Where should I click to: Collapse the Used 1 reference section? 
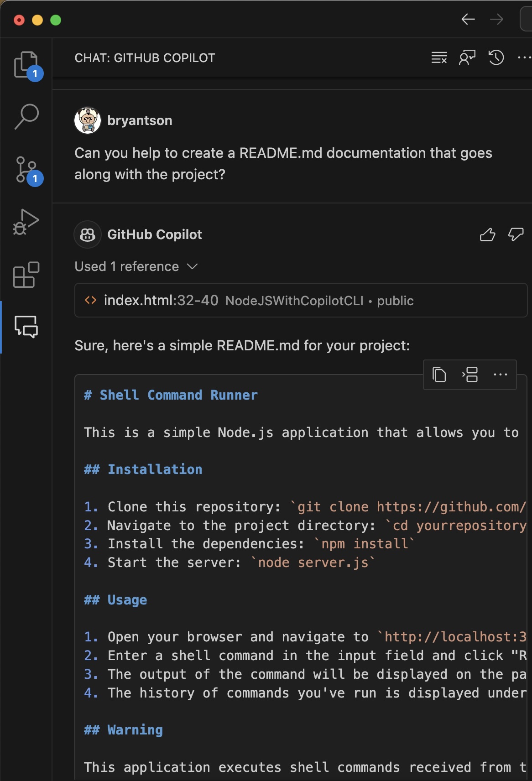point(136,266)
